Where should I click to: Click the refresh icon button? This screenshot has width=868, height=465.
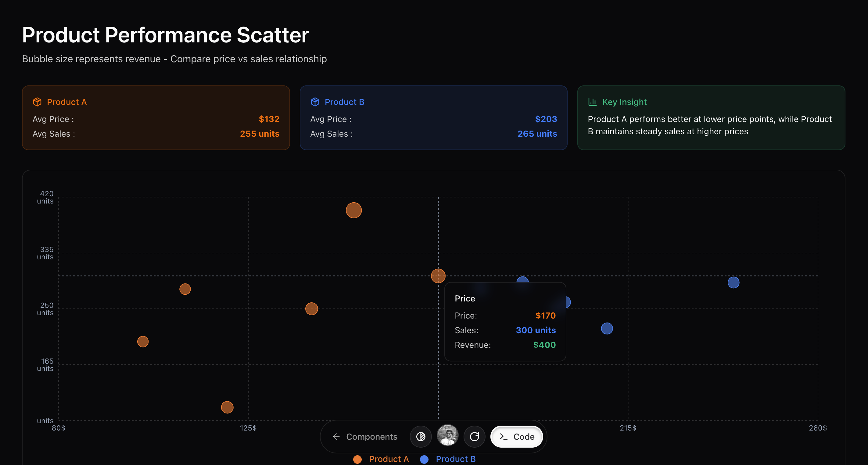[x=475, y=437]
